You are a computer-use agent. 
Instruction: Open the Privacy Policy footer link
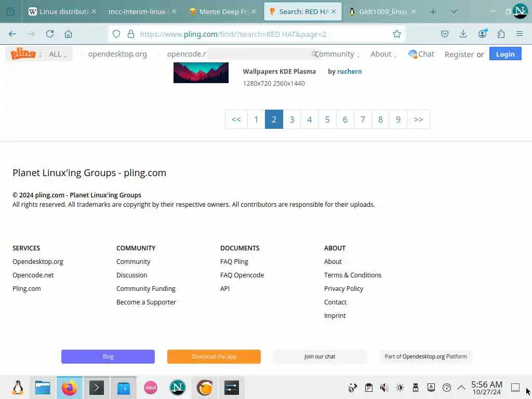[343, 289]
